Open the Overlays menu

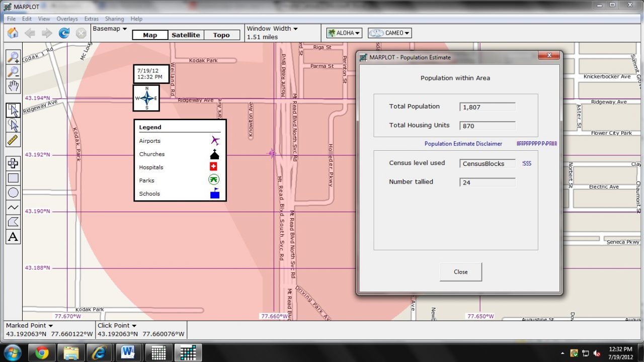click(67, 19)
